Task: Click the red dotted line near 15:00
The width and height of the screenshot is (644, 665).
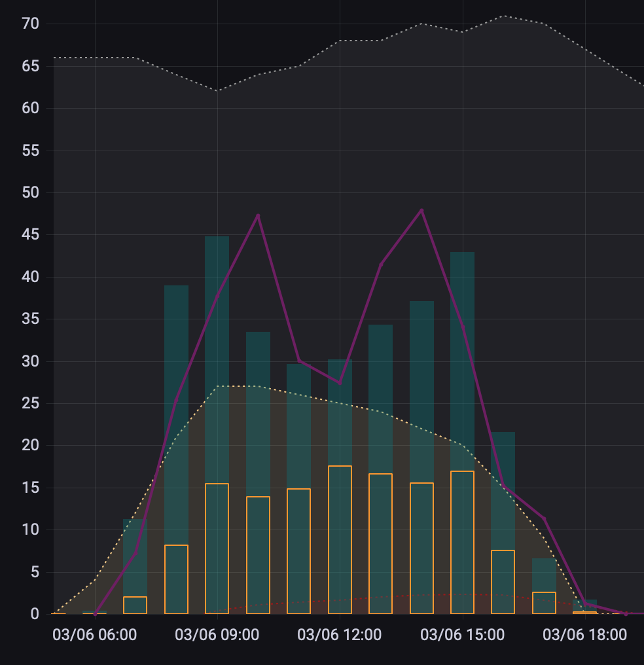Action: click(462, 595)
